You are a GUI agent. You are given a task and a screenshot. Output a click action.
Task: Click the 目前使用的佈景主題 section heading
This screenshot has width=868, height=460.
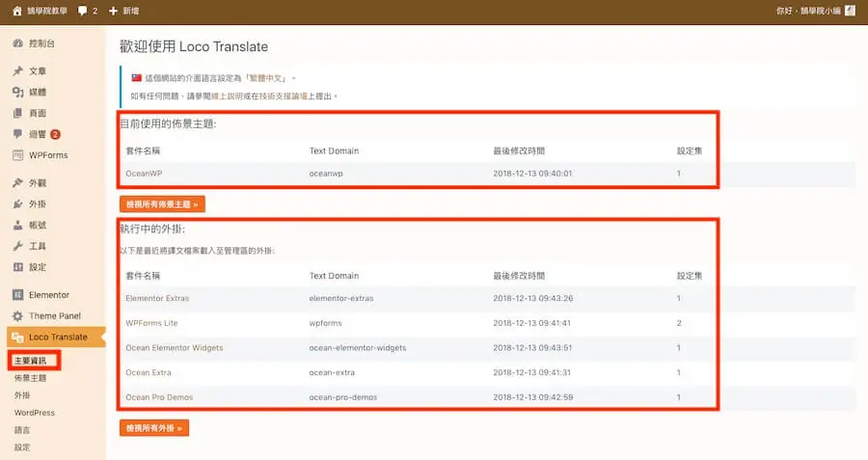click(168, 124)
